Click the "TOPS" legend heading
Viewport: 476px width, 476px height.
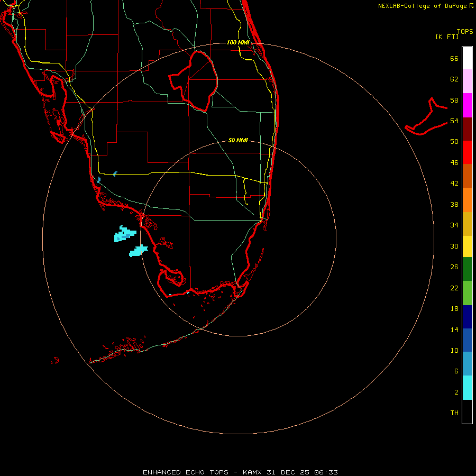(x=465, y=31)
